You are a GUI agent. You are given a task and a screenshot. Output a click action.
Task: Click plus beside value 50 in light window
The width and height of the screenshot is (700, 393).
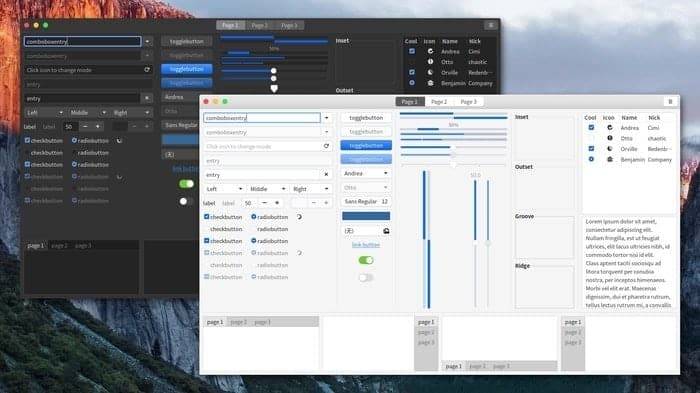[277, 203]
